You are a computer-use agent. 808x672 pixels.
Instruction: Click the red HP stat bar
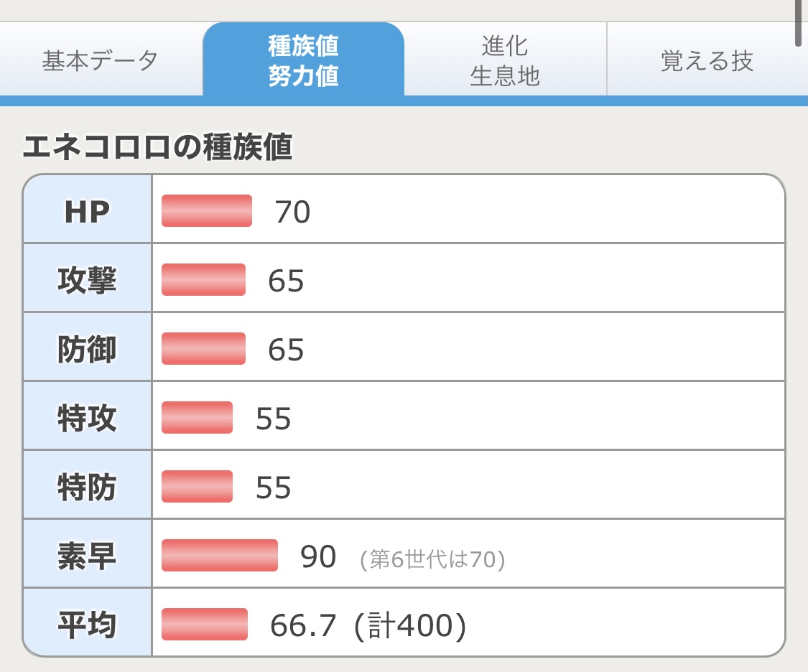207,211
